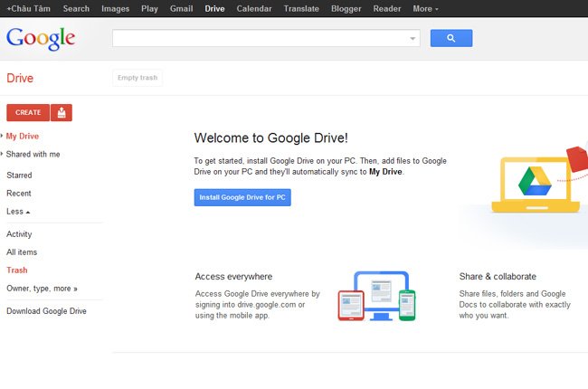Click the multi-device access illustration
Viewport: 588px width, 389px height.
point(376,296)
